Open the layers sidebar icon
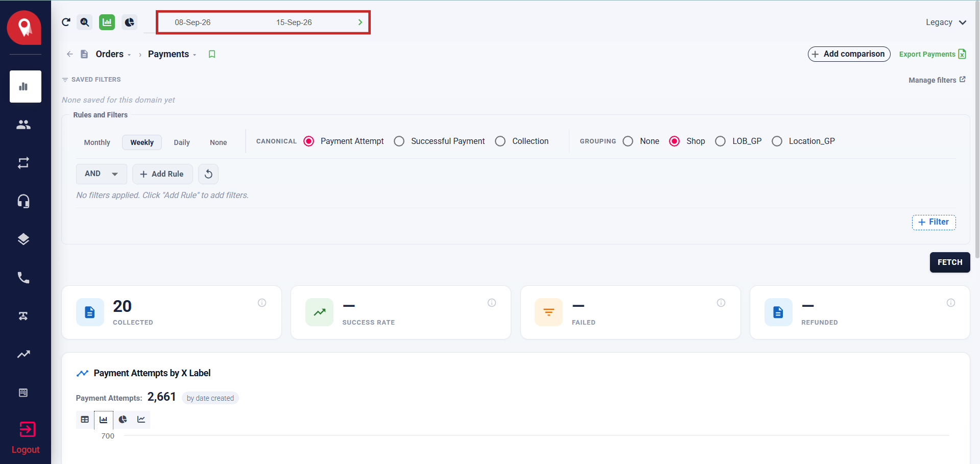The width and height of the screenshot is (980, 464). point(23,239)
